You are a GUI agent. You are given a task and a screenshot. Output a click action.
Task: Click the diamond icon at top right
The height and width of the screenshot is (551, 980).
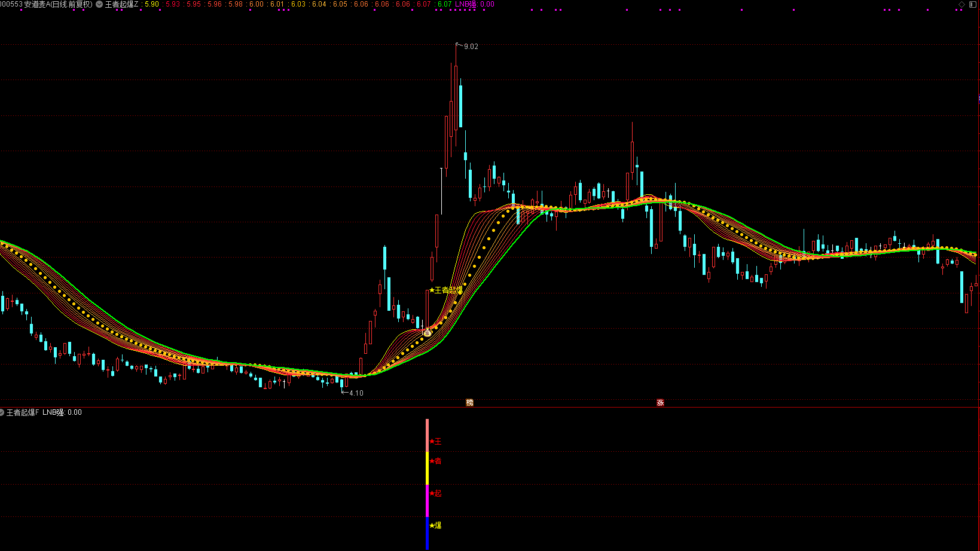(x=961, y=4)
